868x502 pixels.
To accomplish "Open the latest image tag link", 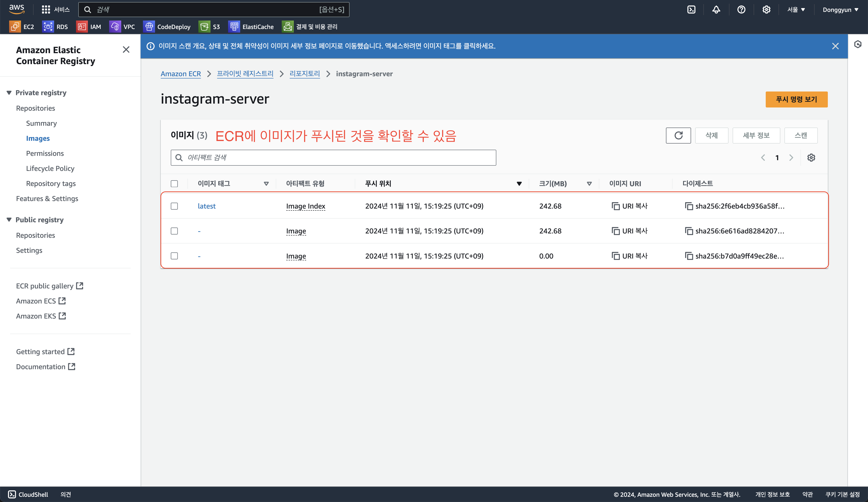I will [206, 206].
